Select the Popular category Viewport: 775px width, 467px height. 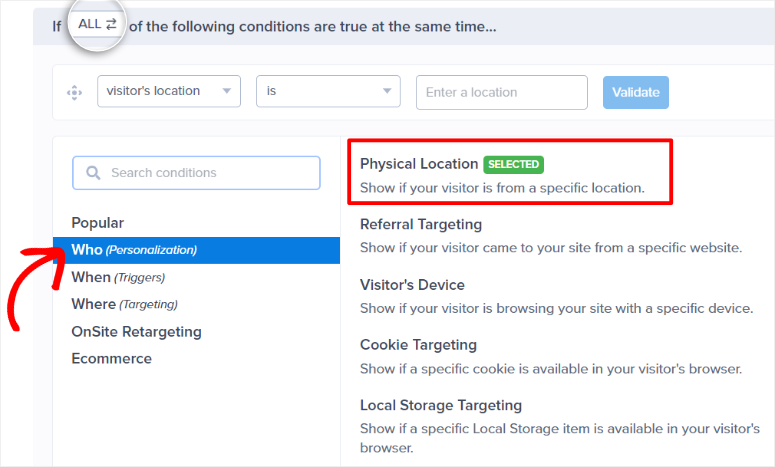click(98, 223)
